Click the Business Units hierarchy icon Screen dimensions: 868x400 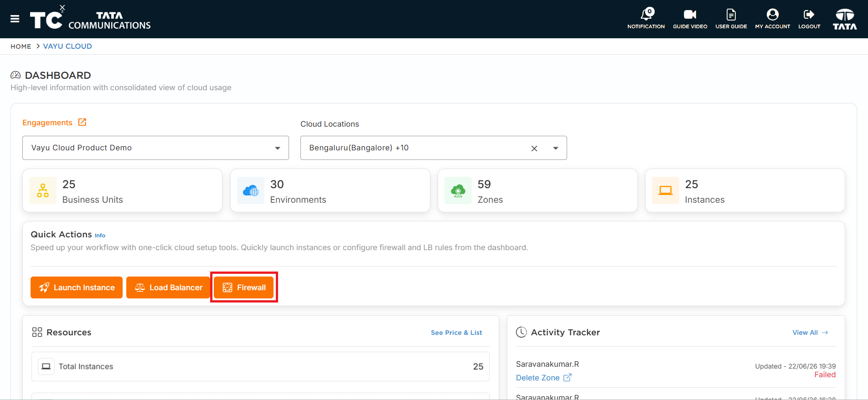tap(43, 190)
